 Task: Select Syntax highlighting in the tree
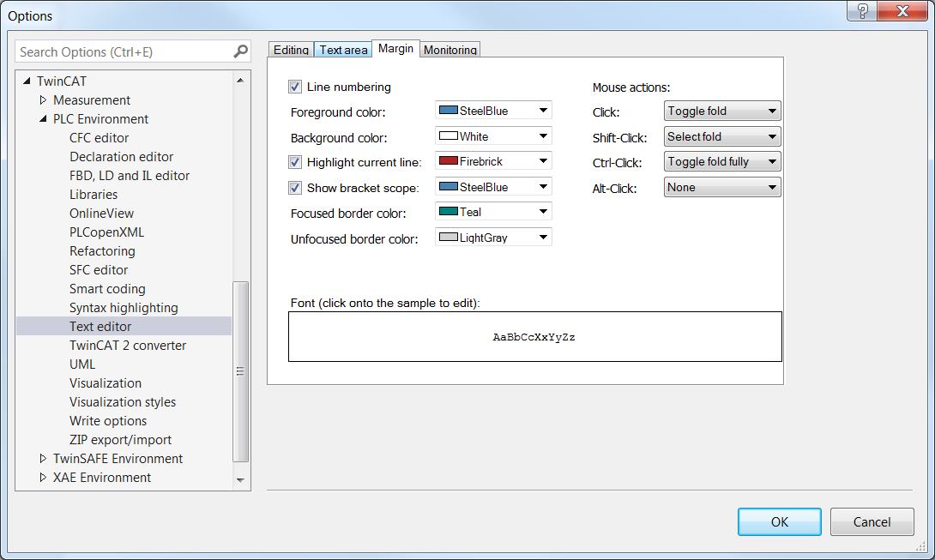pos(124,308)
